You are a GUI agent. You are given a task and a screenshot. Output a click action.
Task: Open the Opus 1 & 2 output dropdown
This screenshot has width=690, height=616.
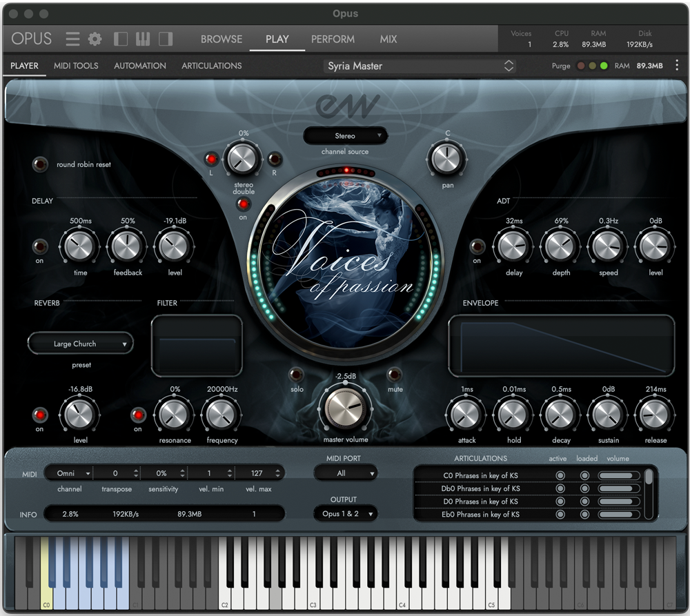point(346,514)
